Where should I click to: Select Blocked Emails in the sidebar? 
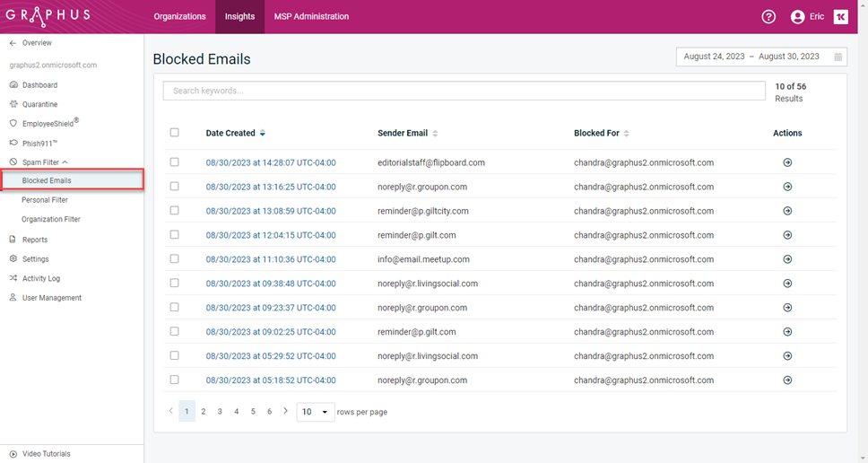coord(73,180)
